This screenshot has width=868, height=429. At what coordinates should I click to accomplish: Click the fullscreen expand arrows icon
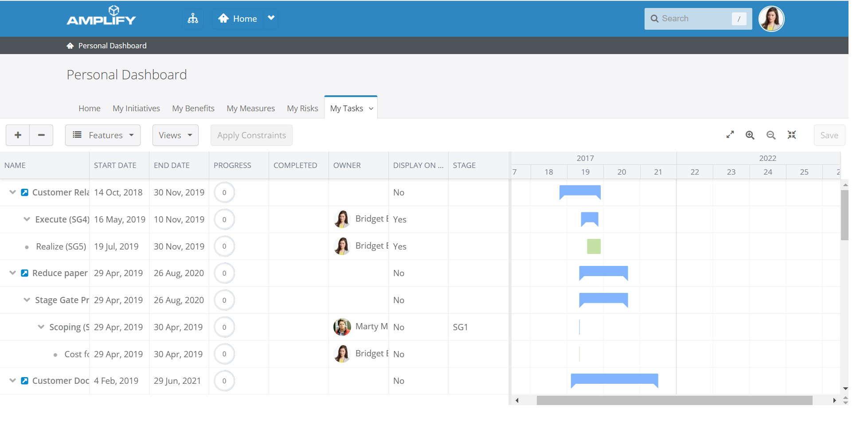click(730, 135)
